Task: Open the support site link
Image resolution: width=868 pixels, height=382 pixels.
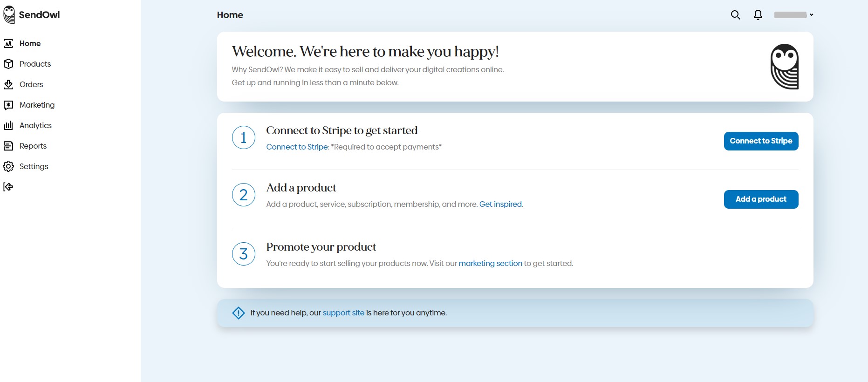Action: click(343, 313)
